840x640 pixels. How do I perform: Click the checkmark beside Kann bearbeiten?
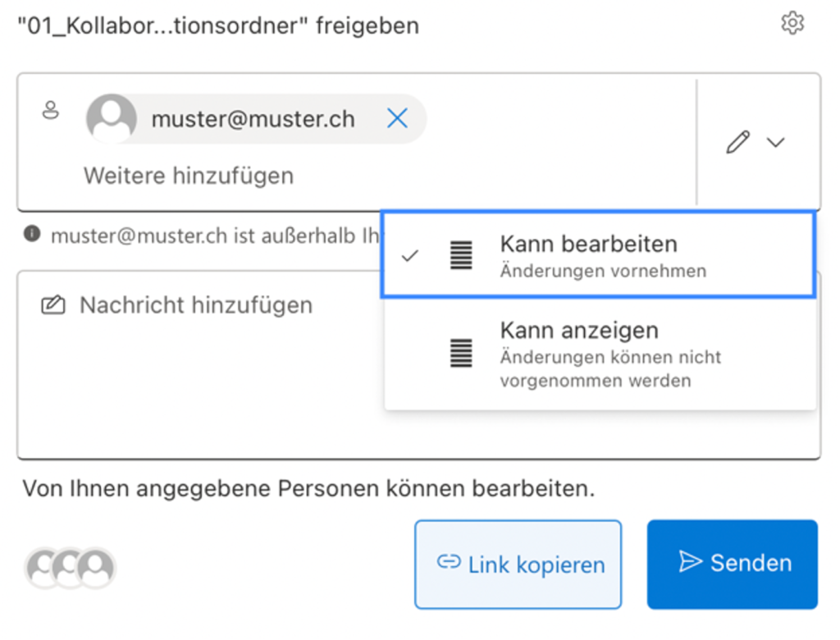tap(410, 256)
